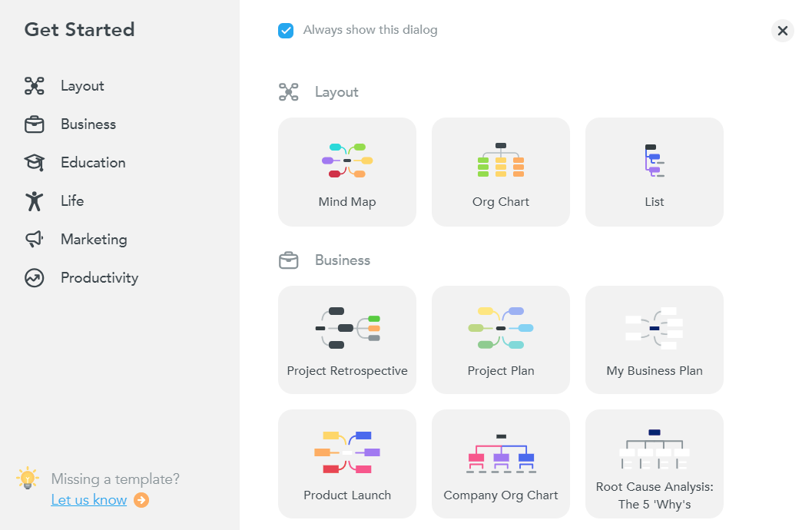The height and width of the screenshot is (530, 812).
Task: Click the Productivity chart icon in sidebar
Action: (x=35, y=277)
